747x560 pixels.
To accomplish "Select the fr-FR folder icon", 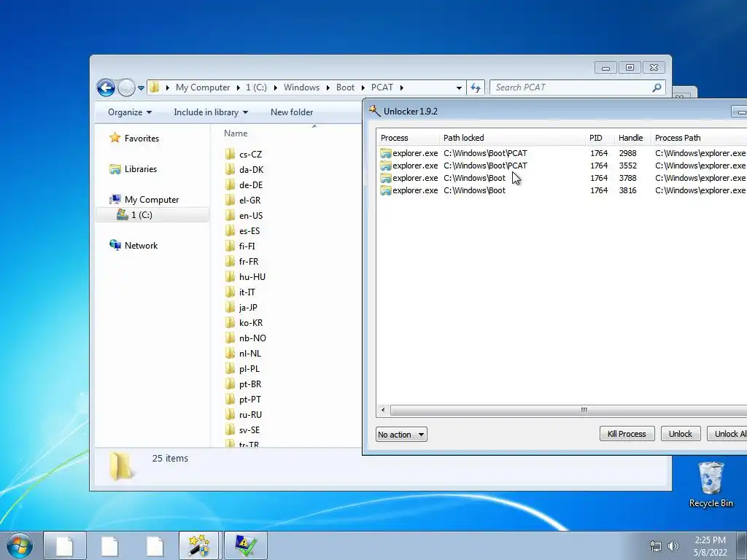I will point(230,262).
